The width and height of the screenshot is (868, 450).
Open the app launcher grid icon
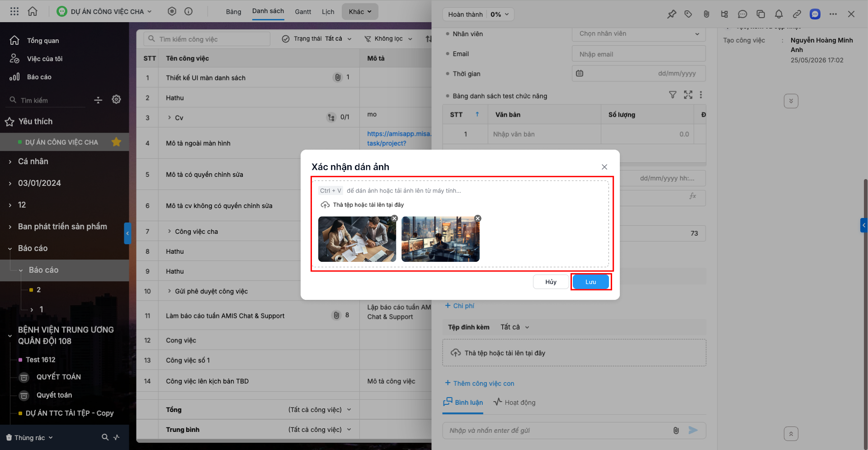(14, 11)
